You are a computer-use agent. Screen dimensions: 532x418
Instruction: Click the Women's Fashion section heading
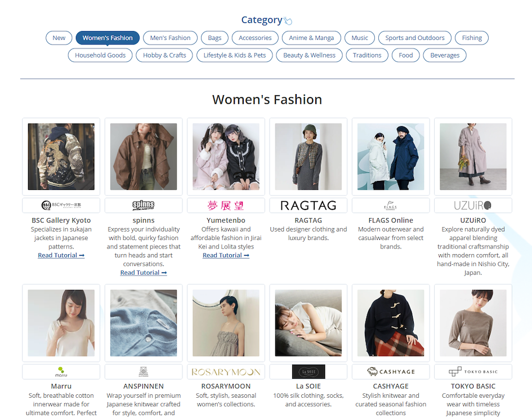pyautogui.click(x=267, y=100)
